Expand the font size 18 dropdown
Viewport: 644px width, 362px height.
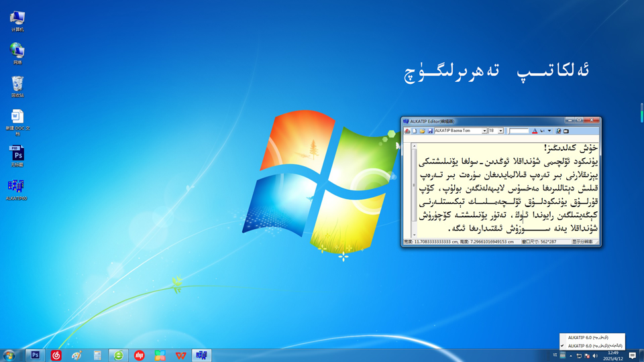pos(500,131)
